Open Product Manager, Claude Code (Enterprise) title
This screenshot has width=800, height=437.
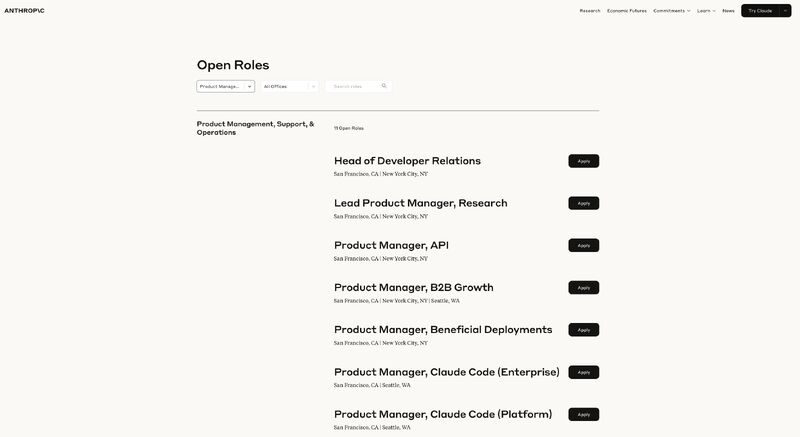[446, 372]
